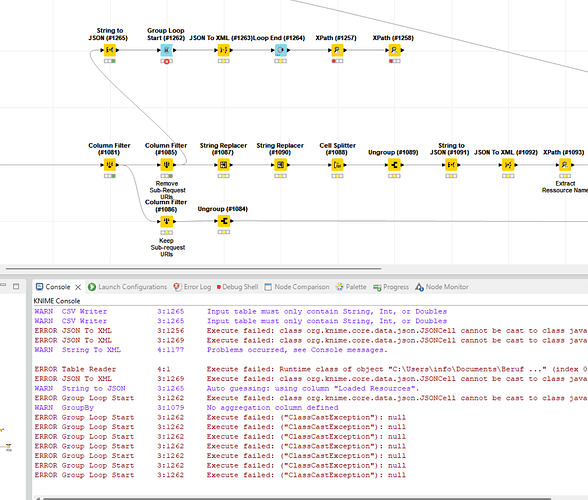Close the Console tab
Screen dimensions: 588x500
tap(78, 287)
